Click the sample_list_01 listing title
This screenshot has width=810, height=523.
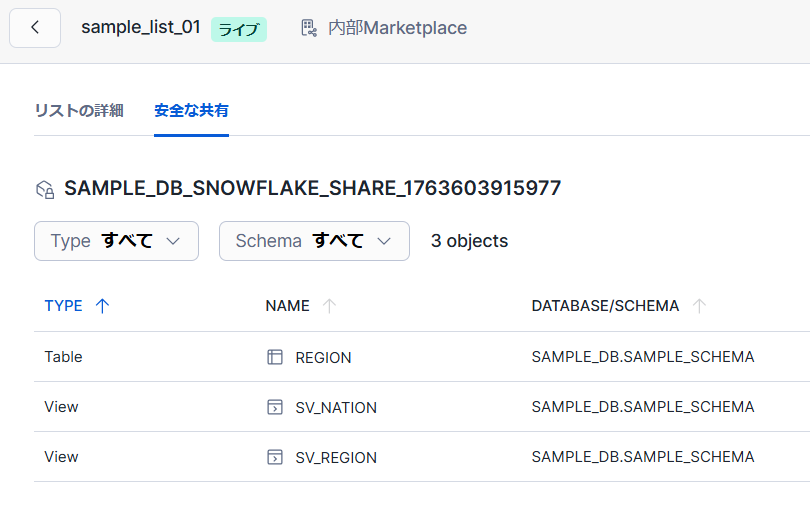(x=141, y=27)
